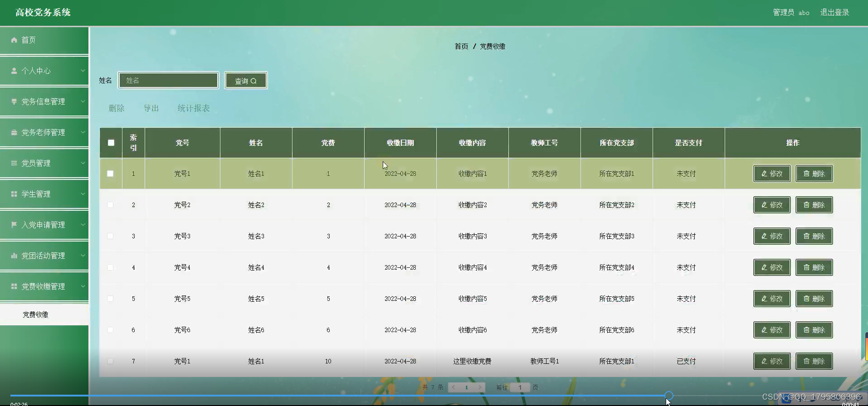This screenshot has width=868, height=406.
Task: Click the pencil icon in row 4's 修改
Action: coord(764,267)
